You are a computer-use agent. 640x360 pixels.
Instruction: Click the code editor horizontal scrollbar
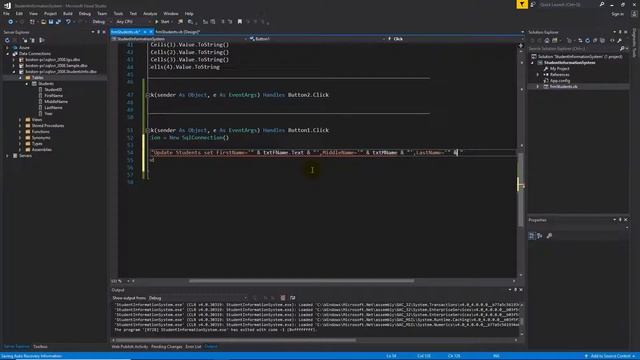pos(301,281)
